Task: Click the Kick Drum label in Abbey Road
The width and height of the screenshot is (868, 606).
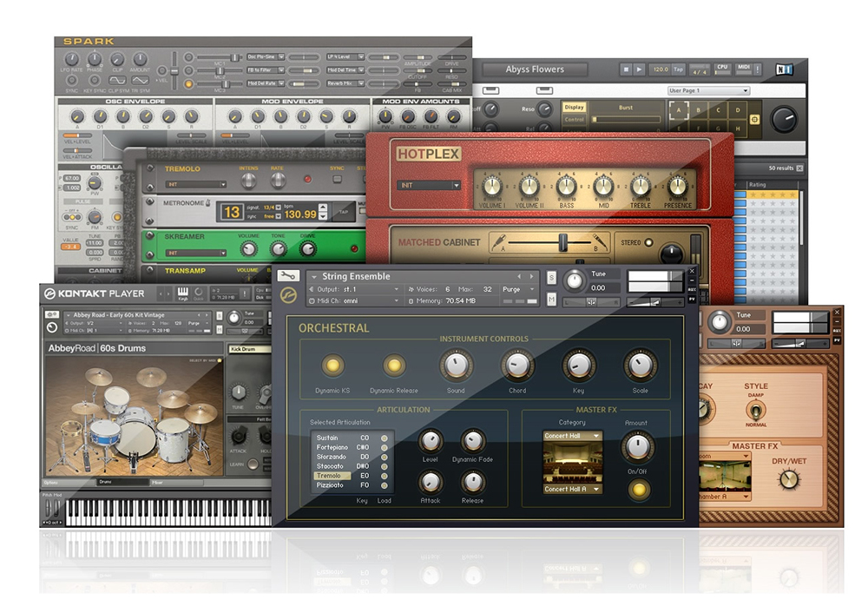Action: click(x=249, y=349)
